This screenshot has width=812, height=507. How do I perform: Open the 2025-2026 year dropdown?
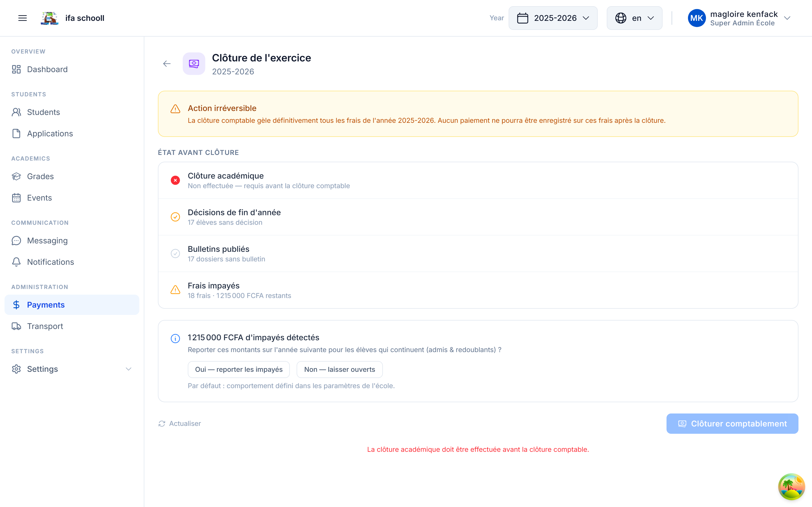[x=553, y=18]
